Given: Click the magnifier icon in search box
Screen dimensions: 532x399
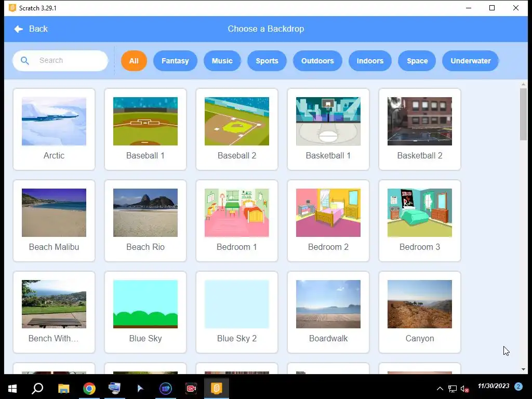Looking at the screenshot, I should pyautogui.click(x=25, y=61).
